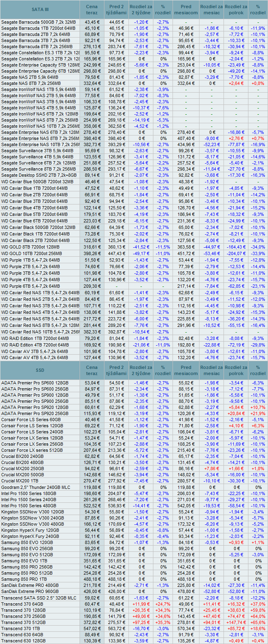The width and height of the screenshot is (268, 644).
Task: Select Seagate NAS 2TB 5,9k 64MB row name
Action: click(x=30, y=77)
